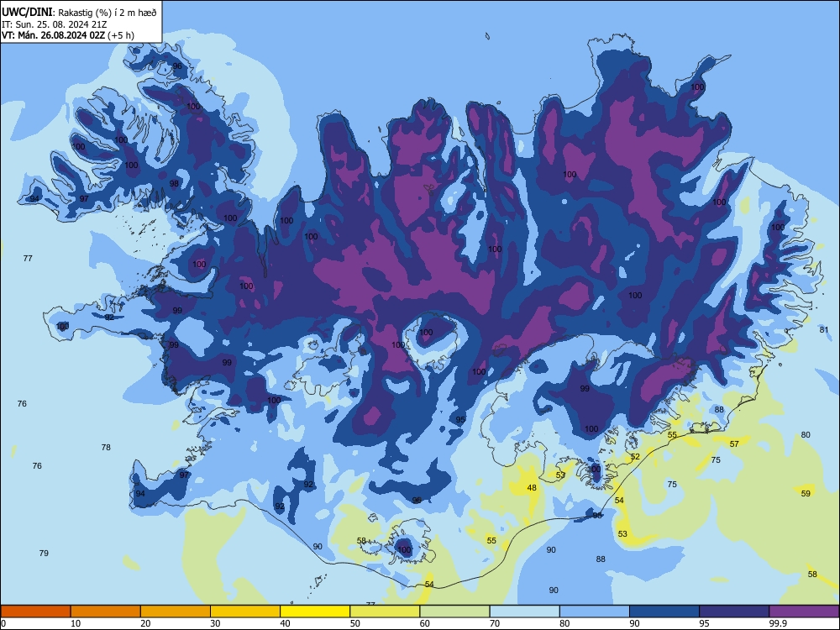Screen dimensions: 840x630
Task: Click the dark orange 0–10 legend swatch
Action: point(35,612)
